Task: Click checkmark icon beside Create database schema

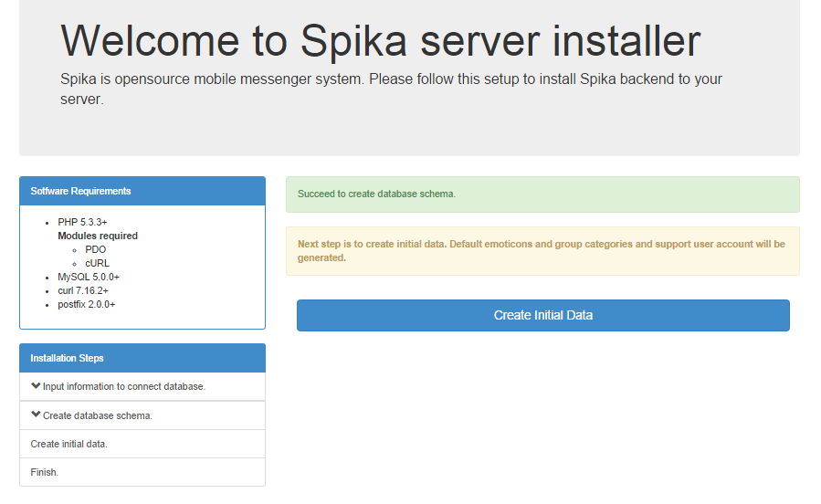Action: [36, 415]
